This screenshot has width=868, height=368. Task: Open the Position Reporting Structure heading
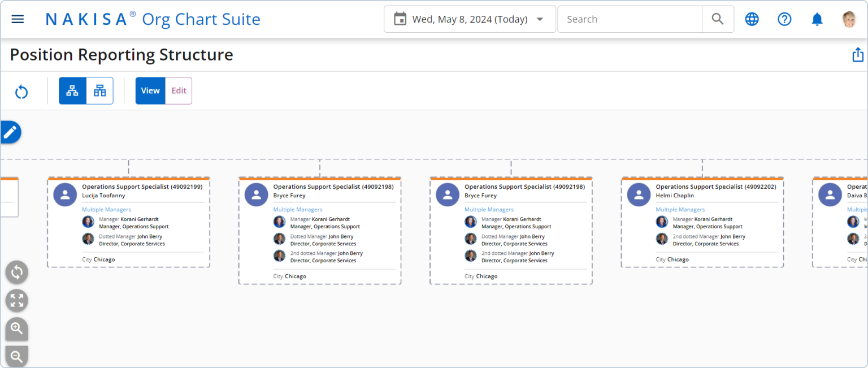pos(121,54)
